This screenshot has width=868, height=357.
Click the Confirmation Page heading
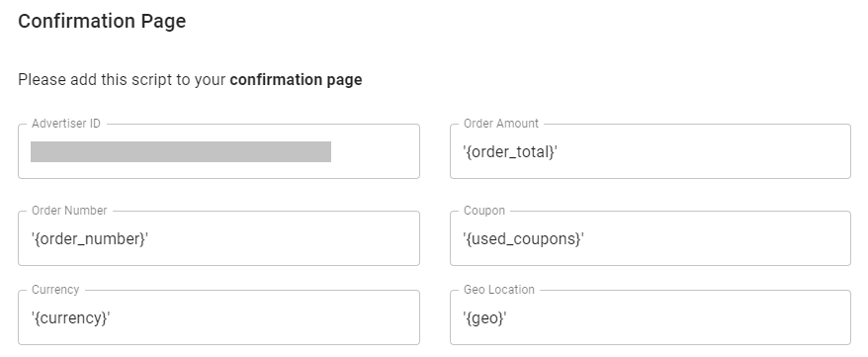pyautogui.click(x=102, y=21)
